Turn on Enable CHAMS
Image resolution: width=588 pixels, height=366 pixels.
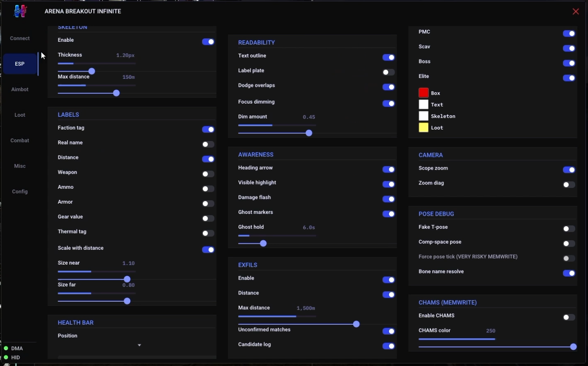(x=569, y=317)
